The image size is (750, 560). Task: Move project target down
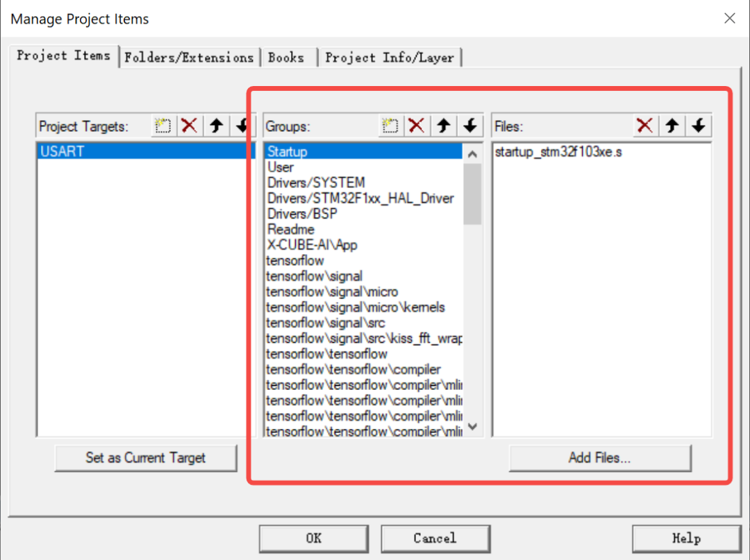tap(242, 126)
